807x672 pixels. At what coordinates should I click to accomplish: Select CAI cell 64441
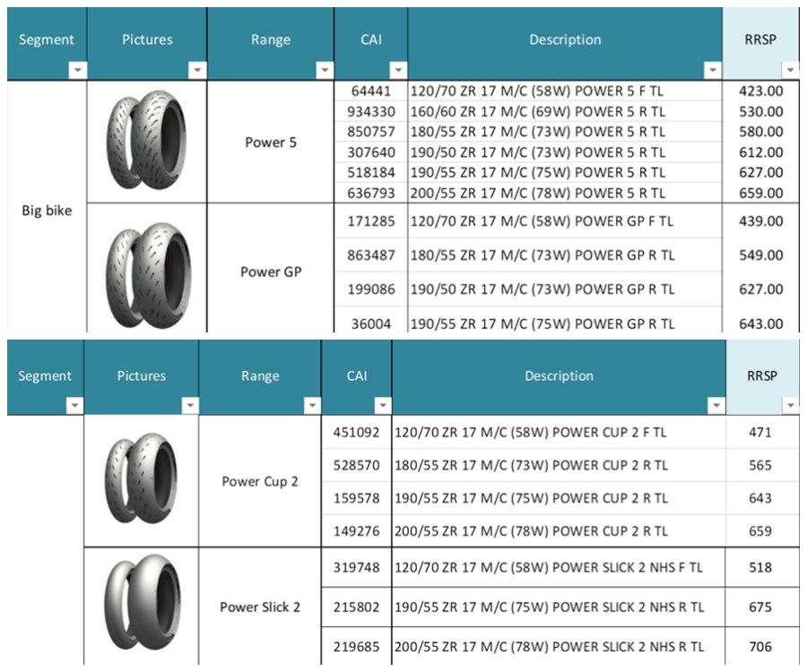371,91
